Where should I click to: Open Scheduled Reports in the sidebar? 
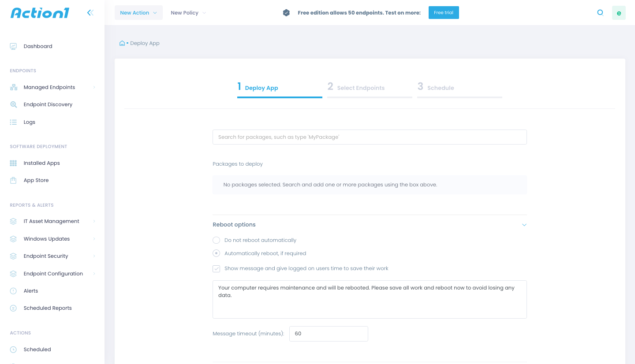coord(47,308)
